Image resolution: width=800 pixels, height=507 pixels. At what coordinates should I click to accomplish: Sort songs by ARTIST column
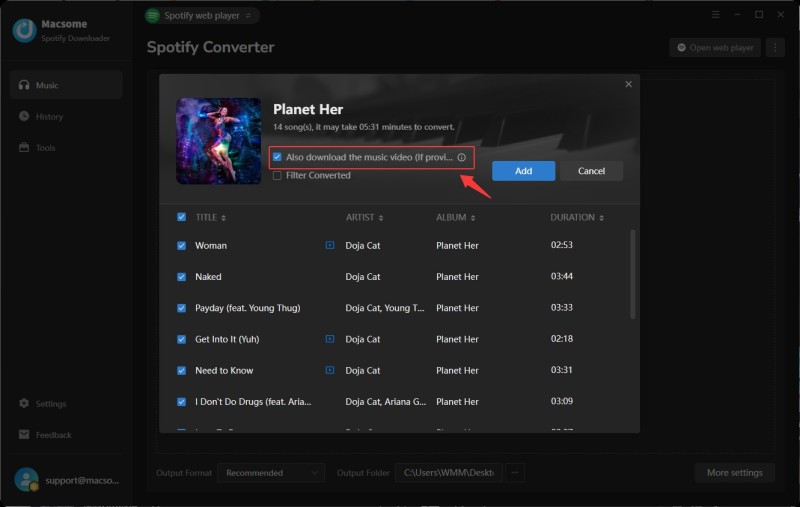pyautogui.click(x=364, y=217)
